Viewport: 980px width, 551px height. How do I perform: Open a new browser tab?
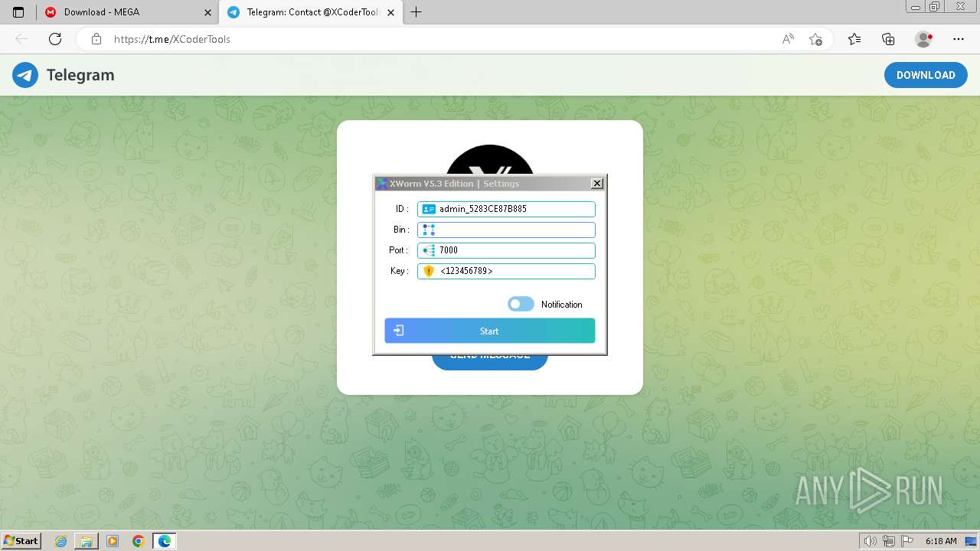click(x=416, y=12)
